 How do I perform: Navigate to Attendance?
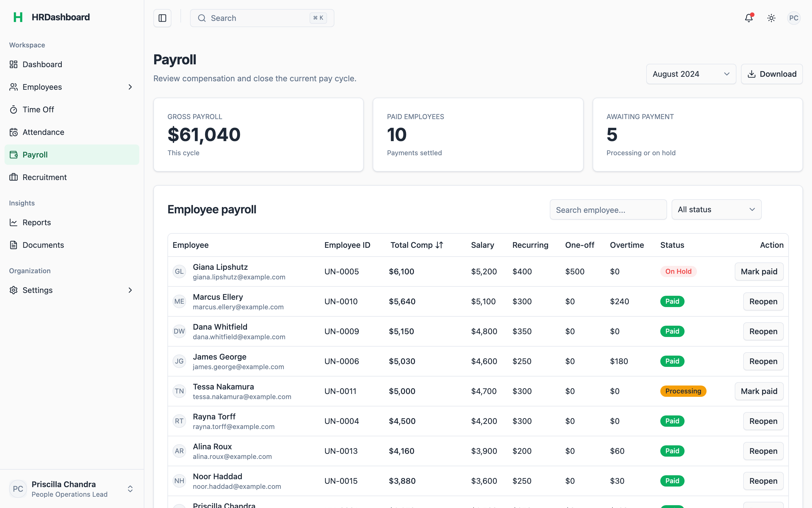click(x=72, y=132)
